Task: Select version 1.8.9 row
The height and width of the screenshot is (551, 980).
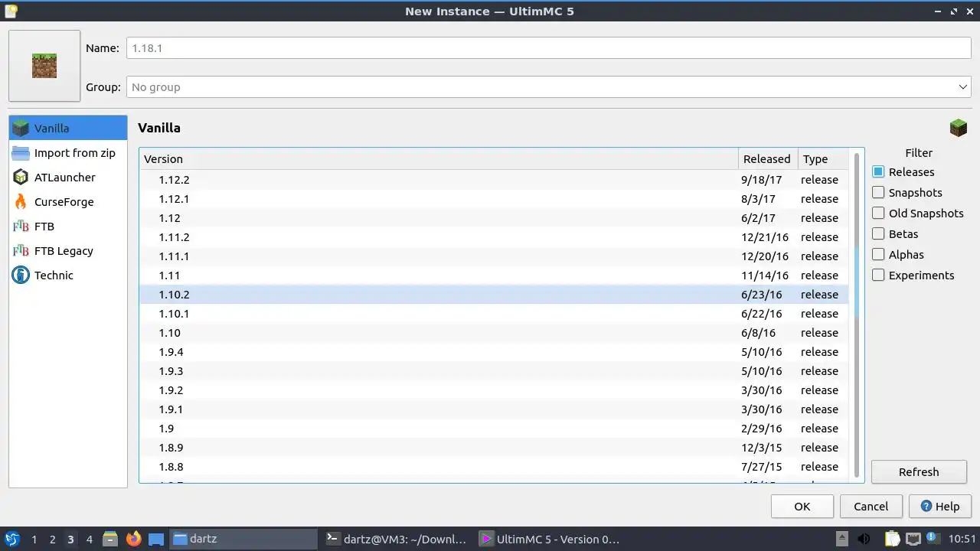Action: tap(494, 448)
